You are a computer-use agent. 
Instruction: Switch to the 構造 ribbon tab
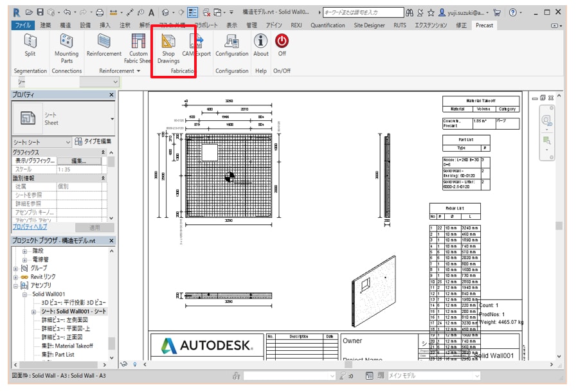[66, 25]
